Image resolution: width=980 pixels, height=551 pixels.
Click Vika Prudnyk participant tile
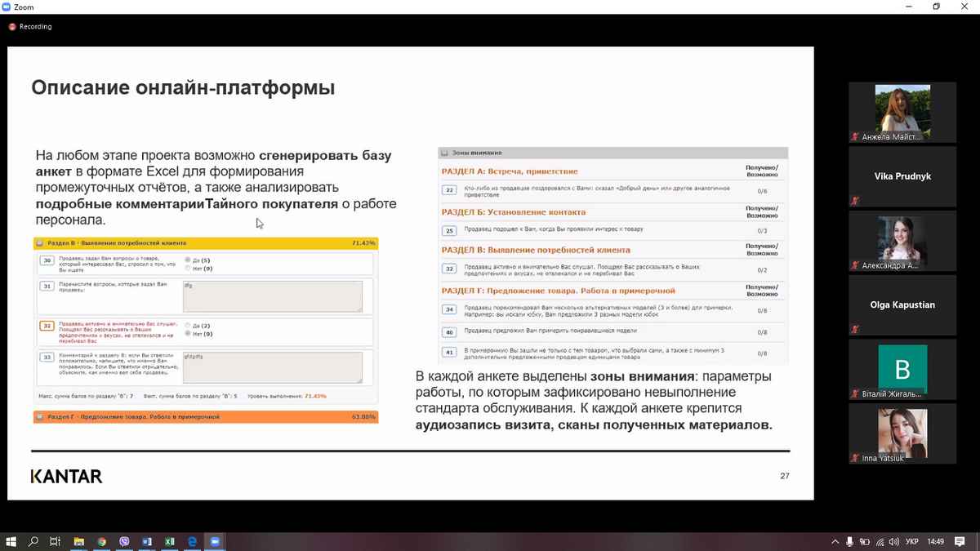[x=902, y=176]
